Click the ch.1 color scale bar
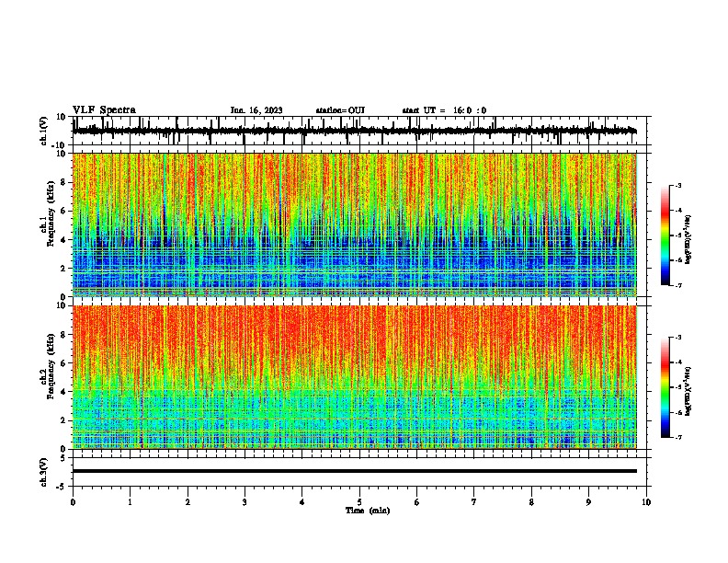Viewport: 728px width, 563px height. tap(665, 236)
